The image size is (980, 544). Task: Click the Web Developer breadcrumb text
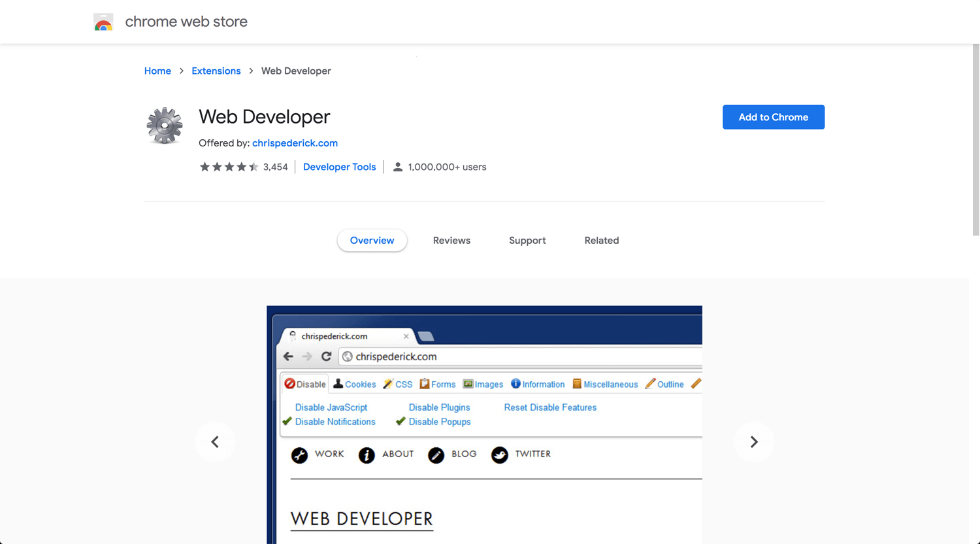[x=296, y=71]
